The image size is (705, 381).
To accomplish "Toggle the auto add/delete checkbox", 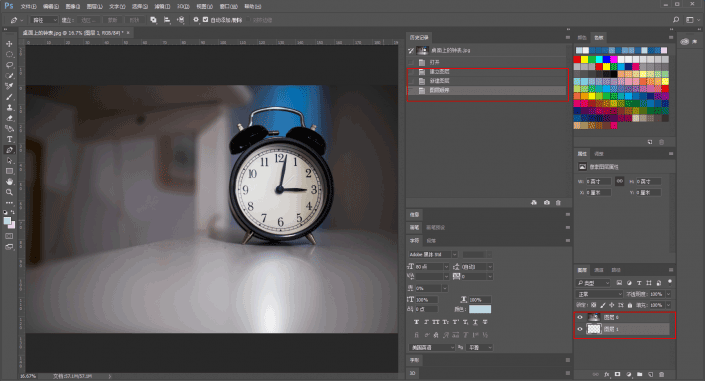I will [x=205, y=20].
